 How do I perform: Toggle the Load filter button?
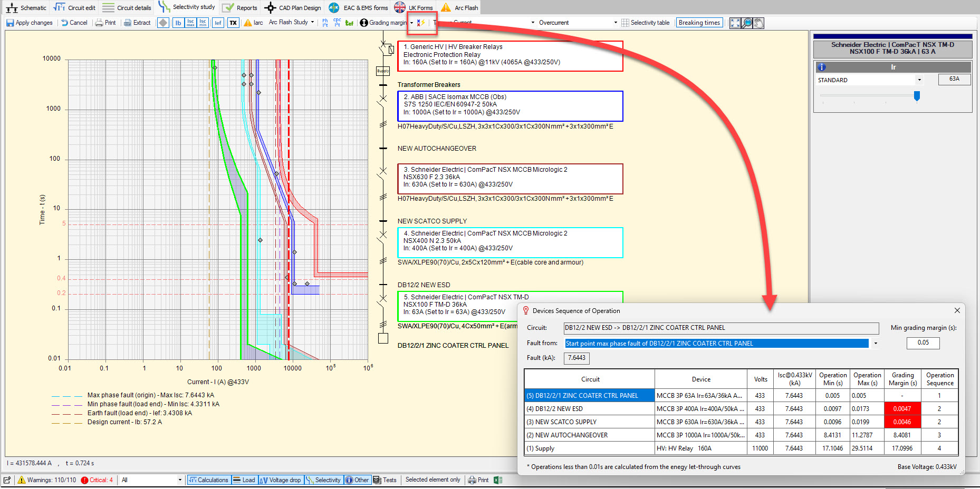click(x=244, y=480)
